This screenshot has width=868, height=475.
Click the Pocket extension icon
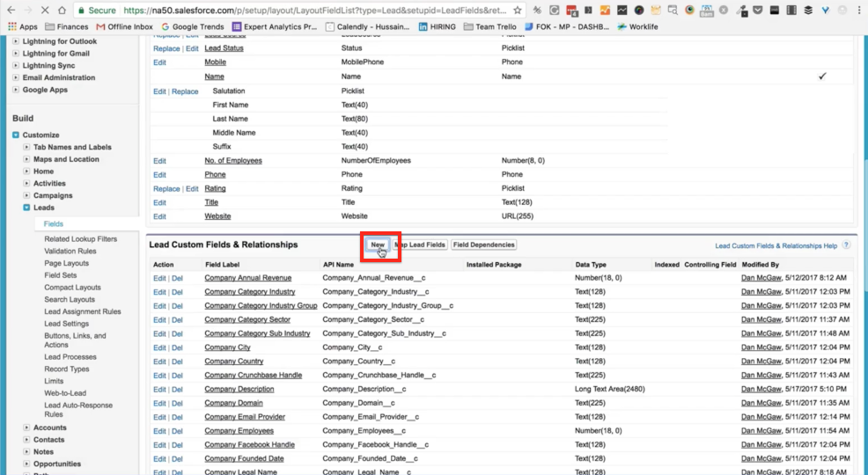757,10
